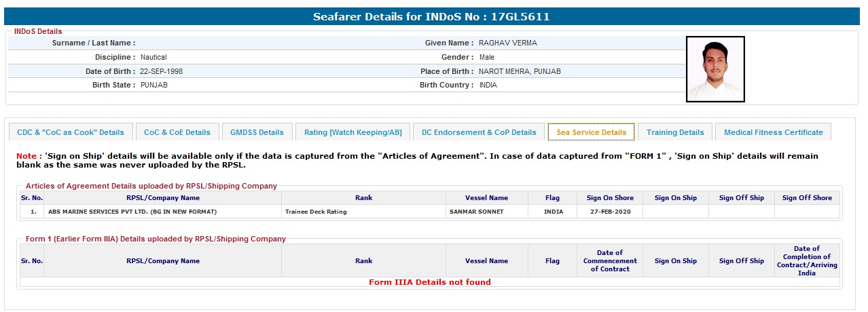Screen dimensions: 868x312
Task: Click the SANMAR SONNET vessel name cell
Action: 477,212
